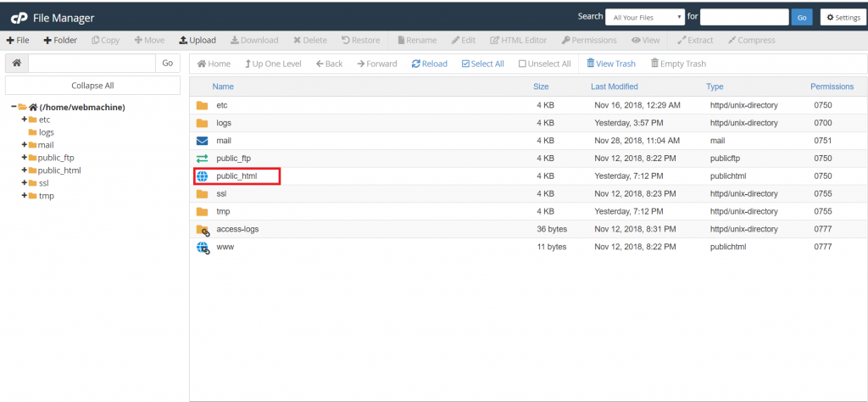Click the Go button next to search
Image resolution: width=868 pixels, height=402 pixels.
tap(802, 17)
